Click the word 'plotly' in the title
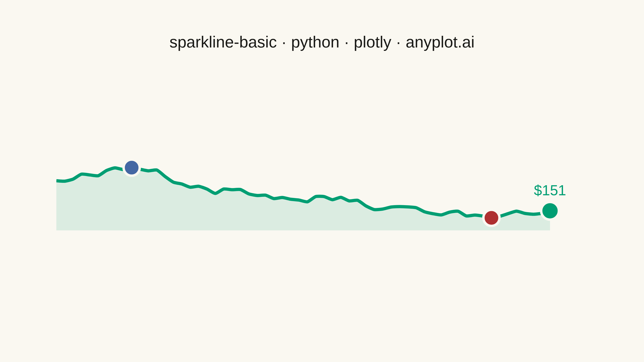Image resolution: width=644 pixels, height=362 pixels. tap(373, 42)
